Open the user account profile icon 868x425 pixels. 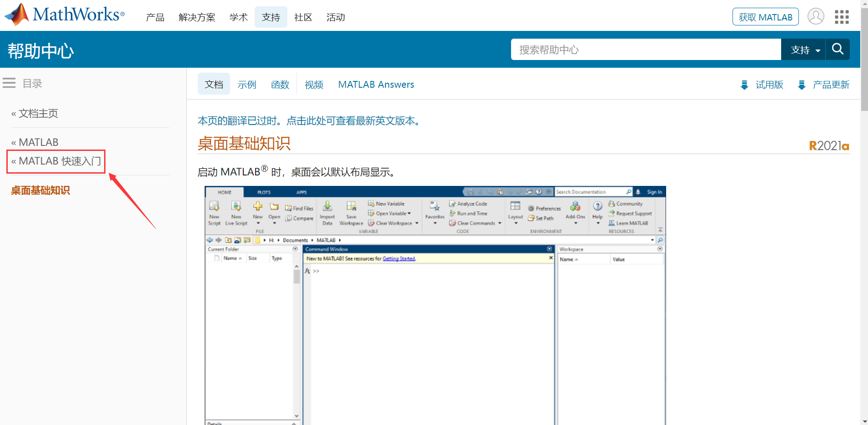pyautogui.click(x=816, y=16)
